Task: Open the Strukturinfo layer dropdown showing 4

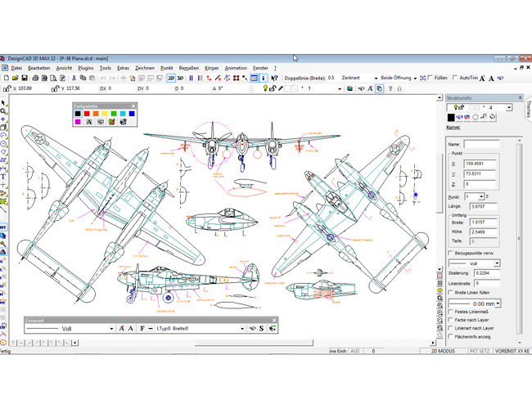Action: [x=509, y=107]
